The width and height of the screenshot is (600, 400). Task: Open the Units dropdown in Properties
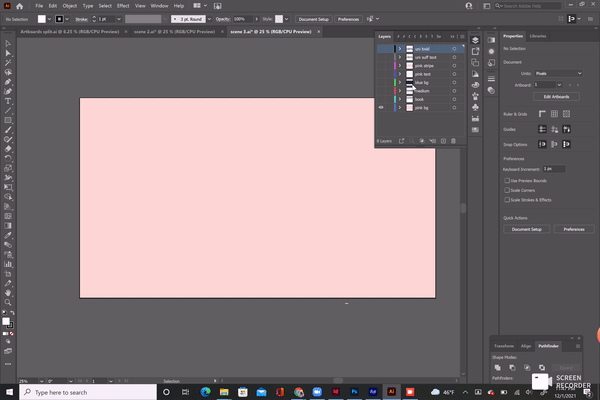[560, 73]
